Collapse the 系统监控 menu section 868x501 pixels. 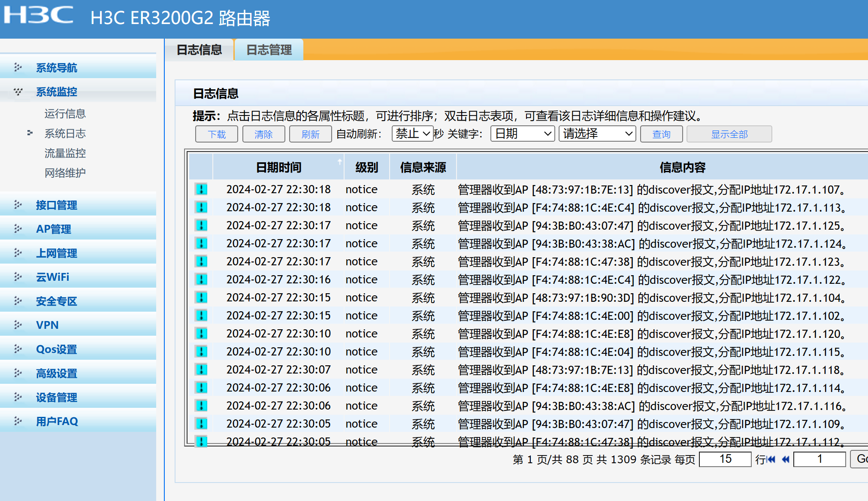point(56,91)
